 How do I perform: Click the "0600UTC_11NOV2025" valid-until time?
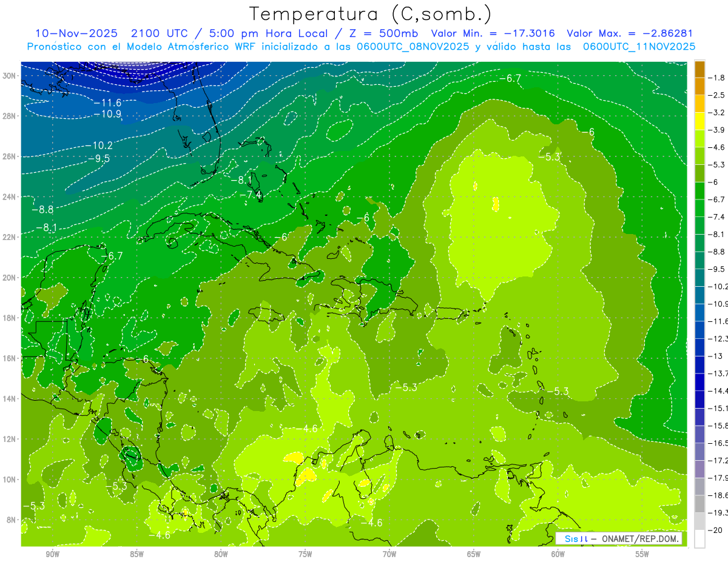pyautogui.click(x=639, y=47)
